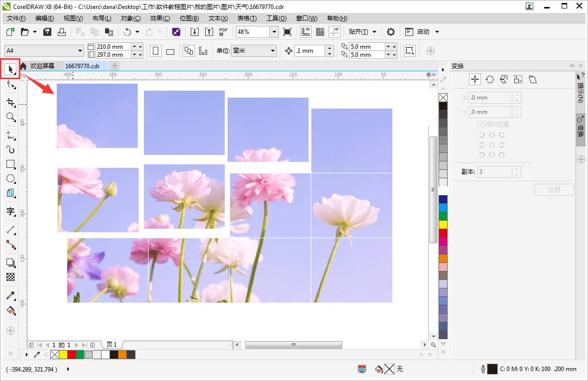The width and height of the screenshot is (588, 381).
Task: Click the 应用 button in Transform panel
Action: (554, 189)
